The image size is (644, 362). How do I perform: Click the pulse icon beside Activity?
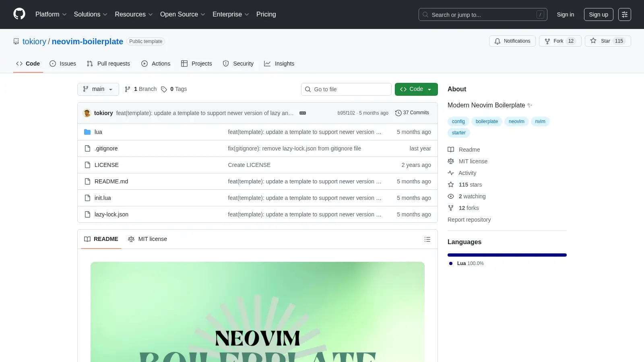(451, 173)
